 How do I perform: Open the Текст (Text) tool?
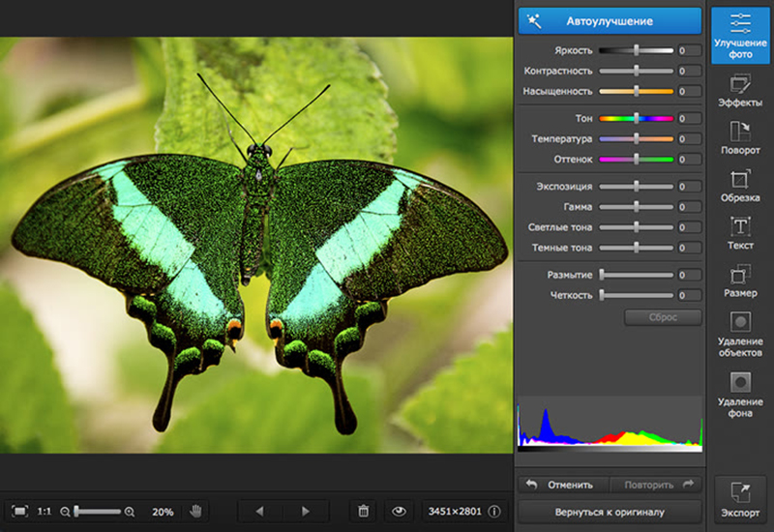tap(740, 232)
